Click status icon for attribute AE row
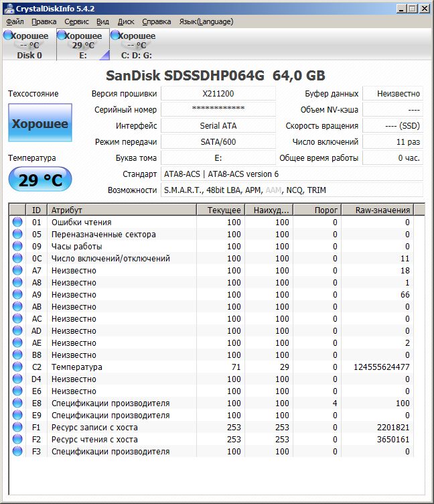The height and width of the screenshot is (504, 434). (x=17, y=342)
